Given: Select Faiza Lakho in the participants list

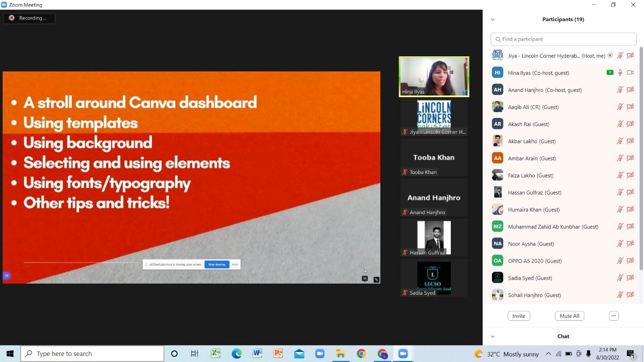Looking at the screenshot, I should 530,175.
